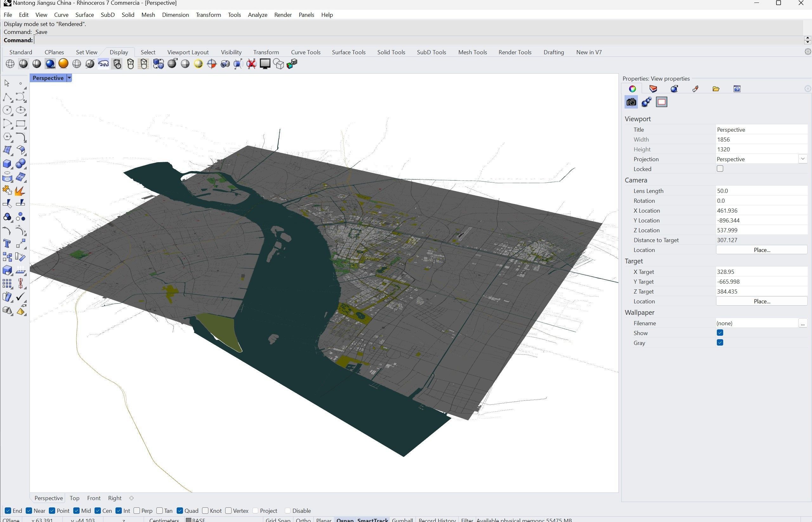Click the viewport Title field

click(761, 129)
